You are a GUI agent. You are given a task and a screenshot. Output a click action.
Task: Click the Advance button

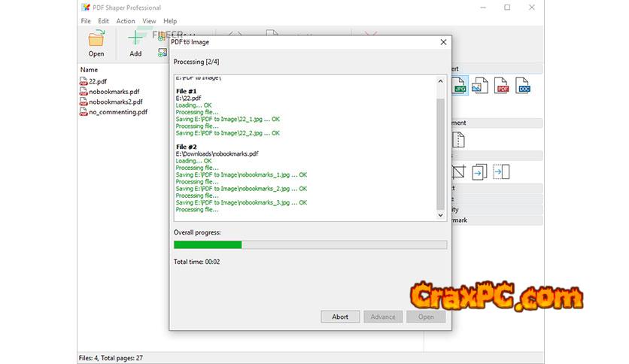[x=383, y=317]
